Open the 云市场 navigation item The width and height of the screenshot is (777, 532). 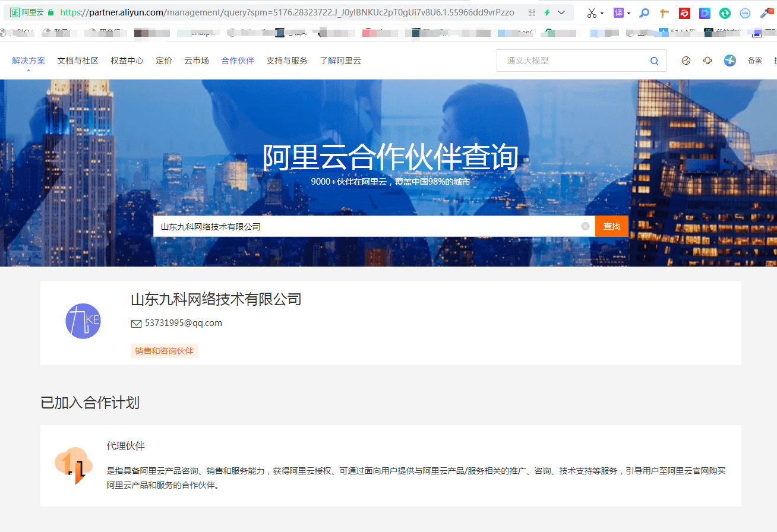[197, 61]
